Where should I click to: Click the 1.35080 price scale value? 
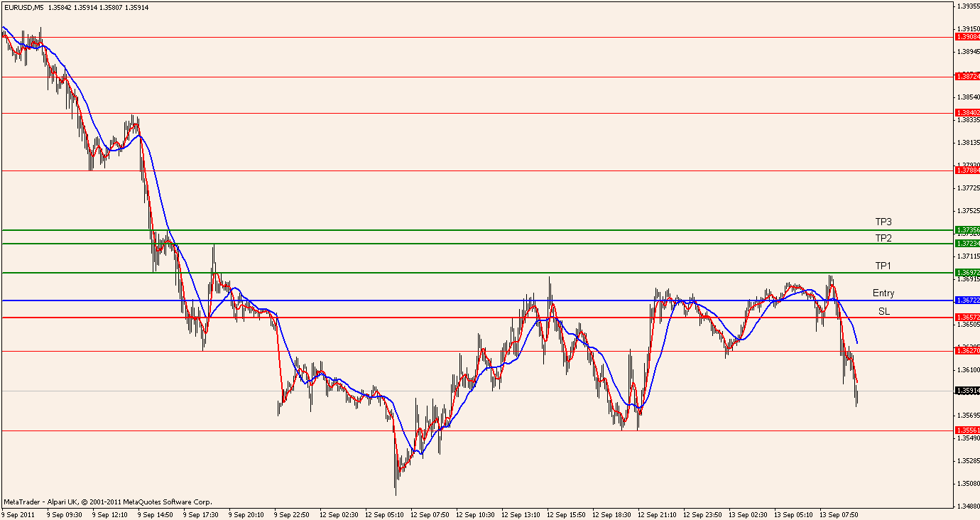[x=967, y=483]
